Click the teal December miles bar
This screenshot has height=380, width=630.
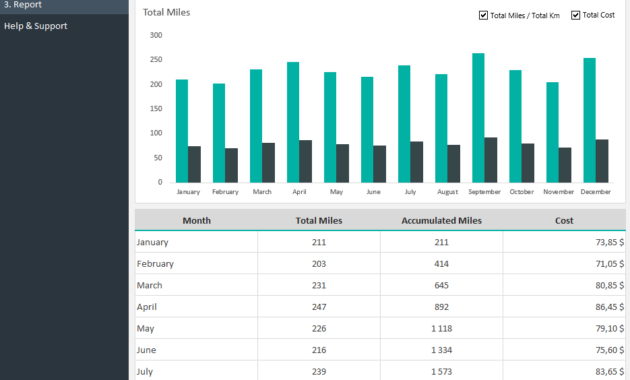[589, 121]
